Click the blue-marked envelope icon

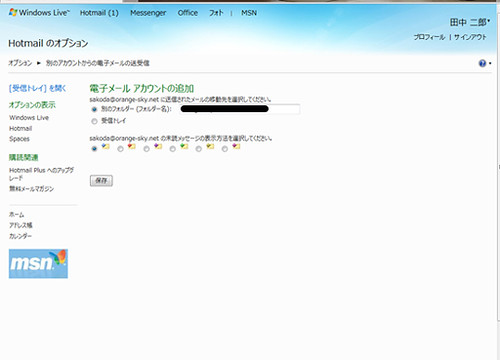[106, 146]
